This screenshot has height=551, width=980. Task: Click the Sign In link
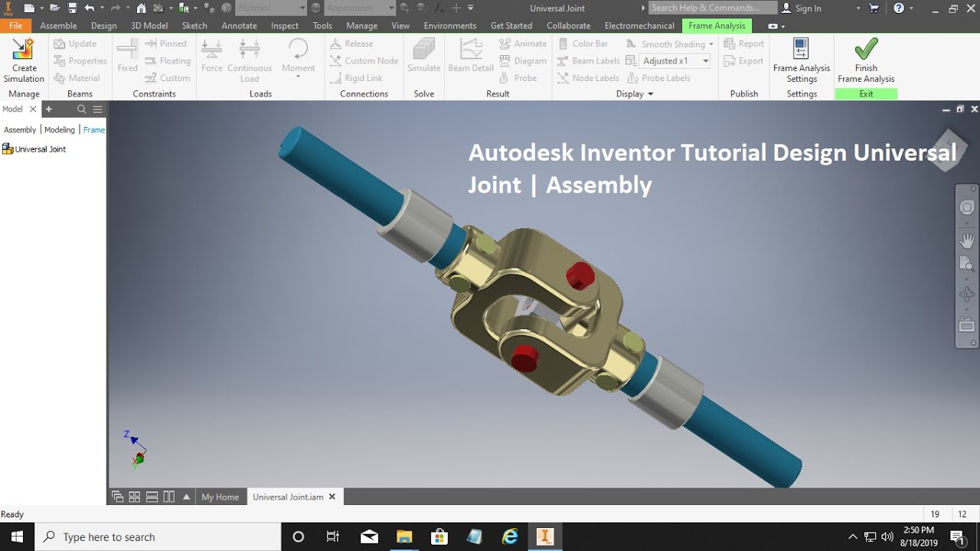[808, 8]
